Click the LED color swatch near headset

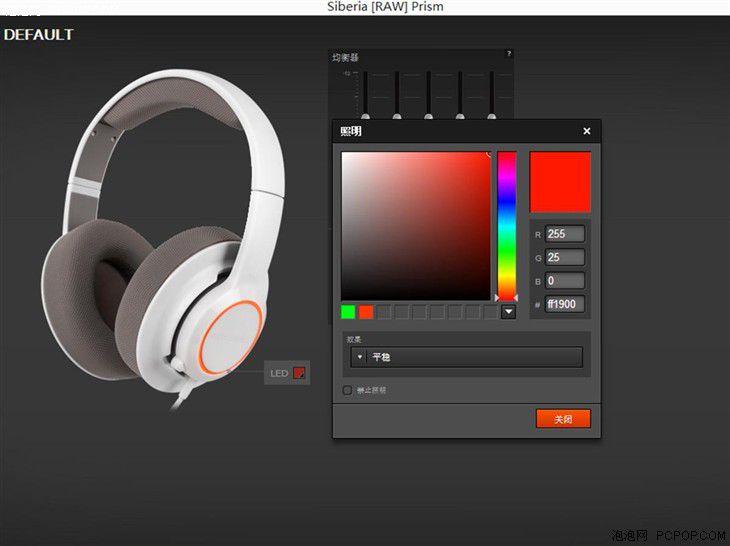[x=299, y=373]
